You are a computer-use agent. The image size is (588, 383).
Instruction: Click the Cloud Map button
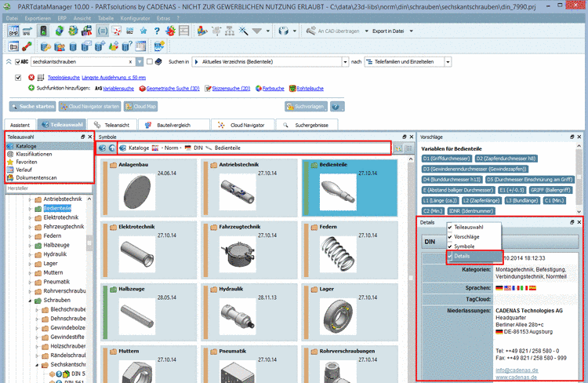click(x=140, y=107)
